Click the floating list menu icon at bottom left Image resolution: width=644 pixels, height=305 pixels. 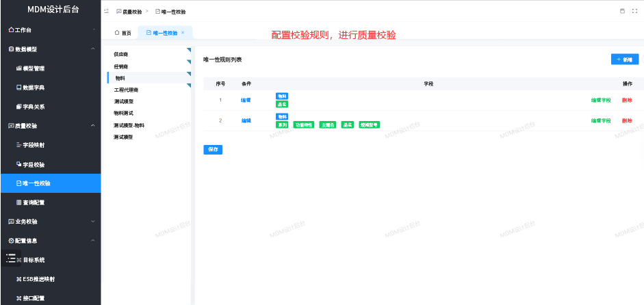(11, 258)
